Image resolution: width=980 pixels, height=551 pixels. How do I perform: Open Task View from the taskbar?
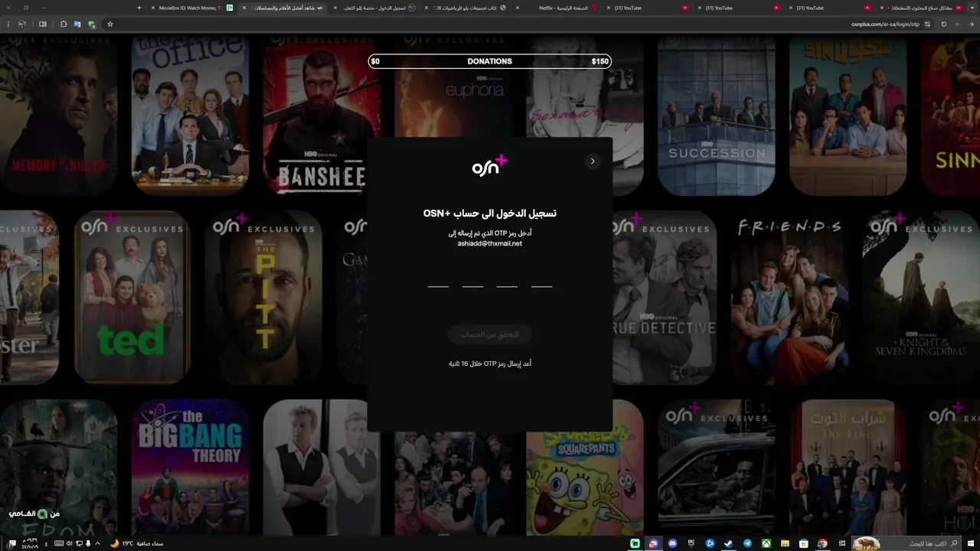[x=842, y=543]
